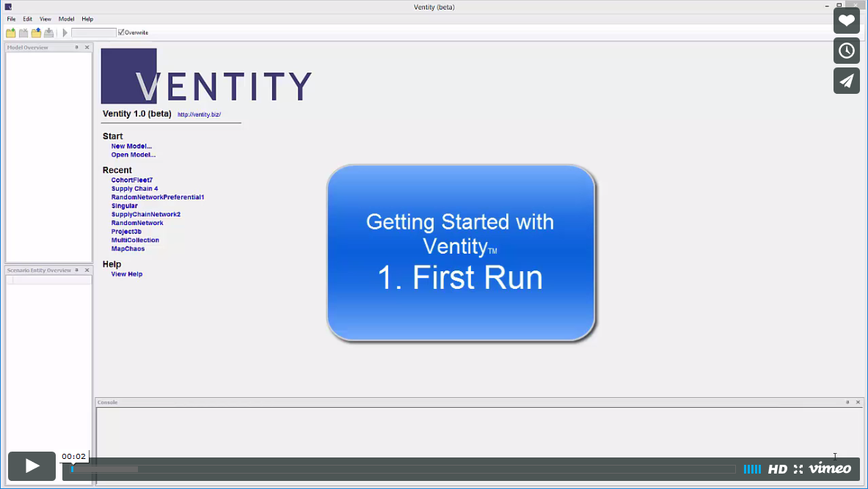The width and height of the screenshot is (868, 489).
Task: Click the Open Model... link
Action: [134, 155]
